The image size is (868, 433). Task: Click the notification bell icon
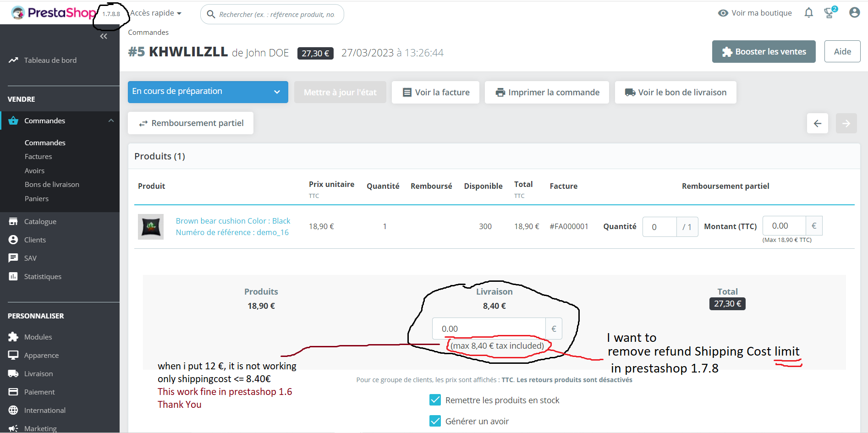click(x=808, y=12)
